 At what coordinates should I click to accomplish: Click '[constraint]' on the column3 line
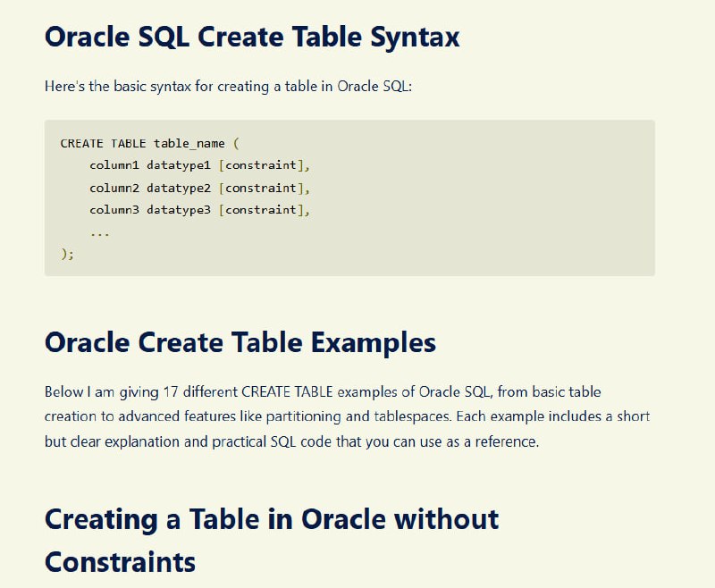[261, 210]
